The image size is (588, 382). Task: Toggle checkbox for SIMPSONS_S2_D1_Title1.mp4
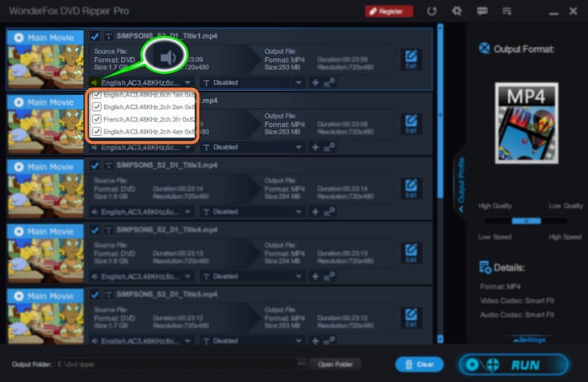point(95,36)
